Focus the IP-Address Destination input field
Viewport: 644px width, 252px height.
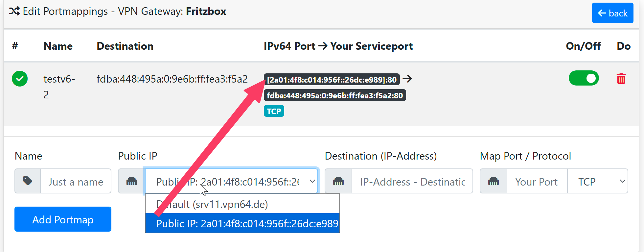[412, 181]
